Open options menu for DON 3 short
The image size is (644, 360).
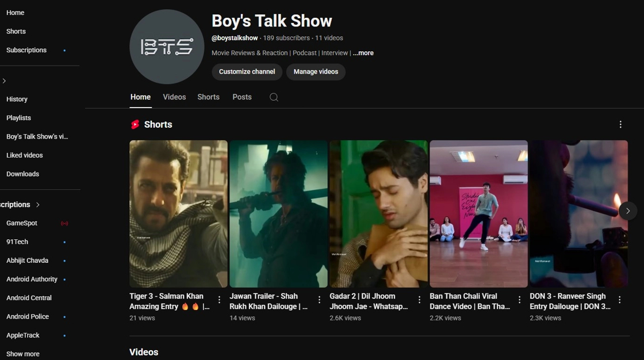tap(619, 300)
